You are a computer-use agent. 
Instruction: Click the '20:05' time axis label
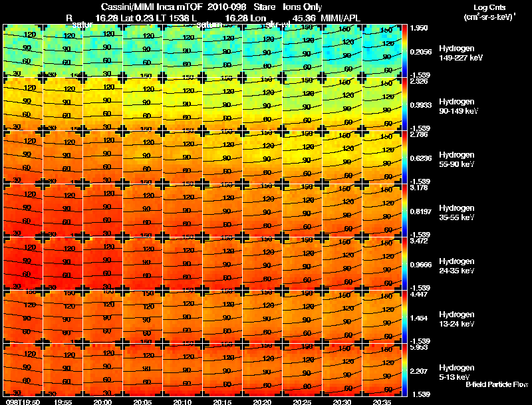(142, 402)
